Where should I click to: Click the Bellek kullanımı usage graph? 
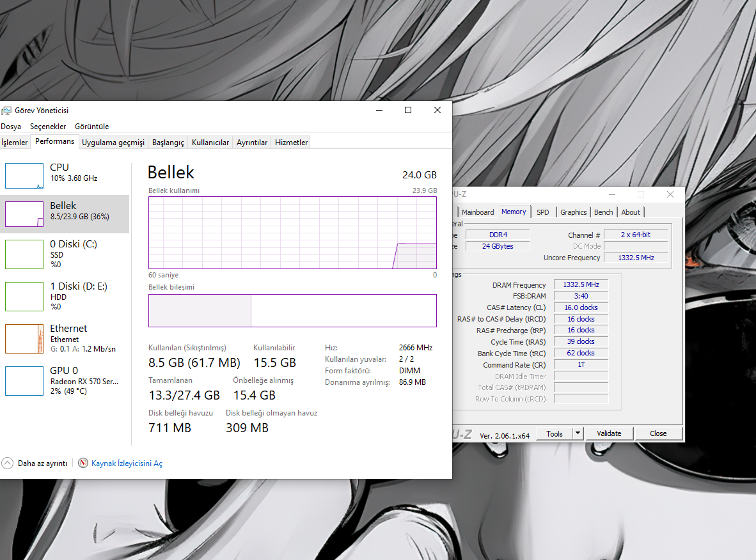(292, 232)
